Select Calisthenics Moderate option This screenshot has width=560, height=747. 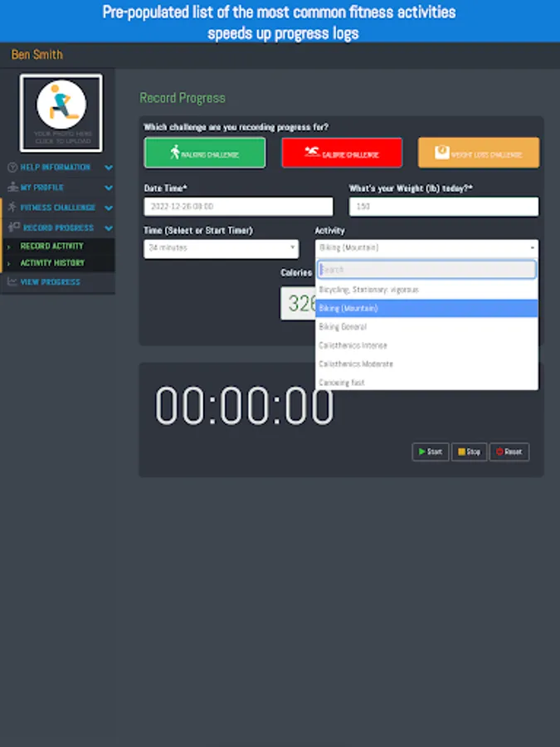426,364
